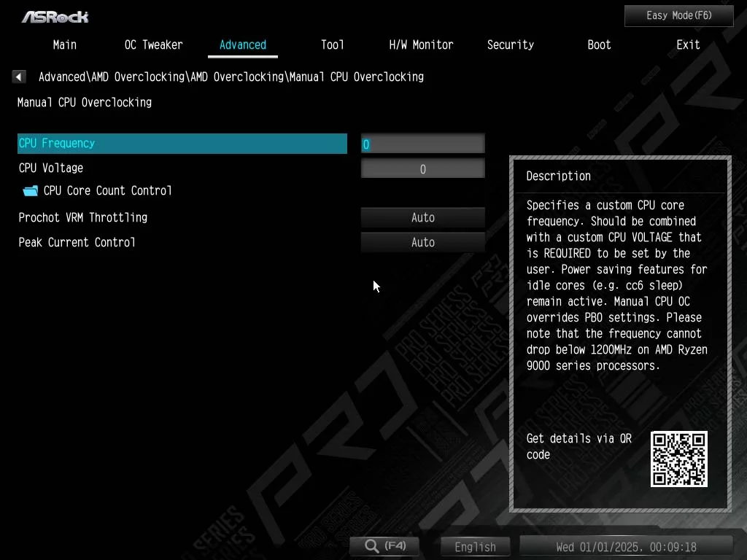
Task: Open the Boot tab
Action: [x=599, y=44]
